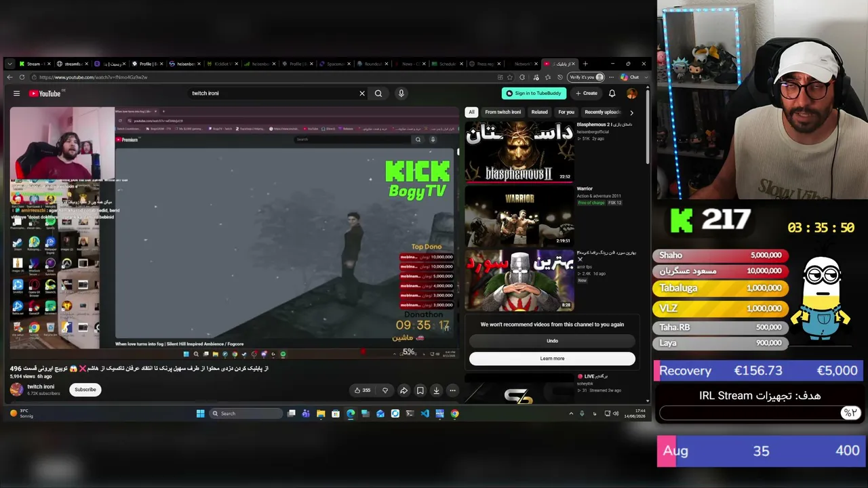Open the knight helmet video thumbnail
The width and height of the screenshot is (868, 488).
click(x=519, y=280)
